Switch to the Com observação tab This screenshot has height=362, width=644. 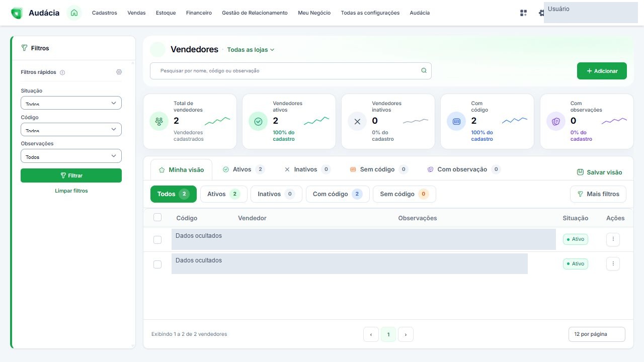463,169
